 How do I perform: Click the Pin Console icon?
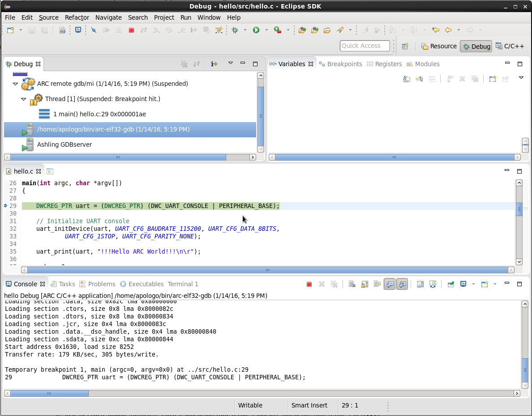pos(450,284)
